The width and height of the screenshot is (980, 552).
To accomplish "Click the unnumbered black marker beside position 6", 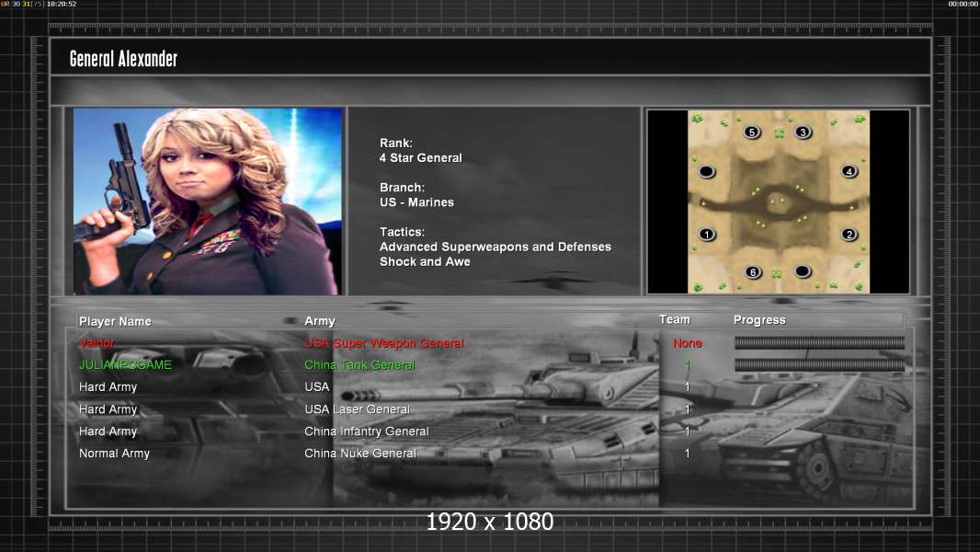I will [x=803, y=271].
